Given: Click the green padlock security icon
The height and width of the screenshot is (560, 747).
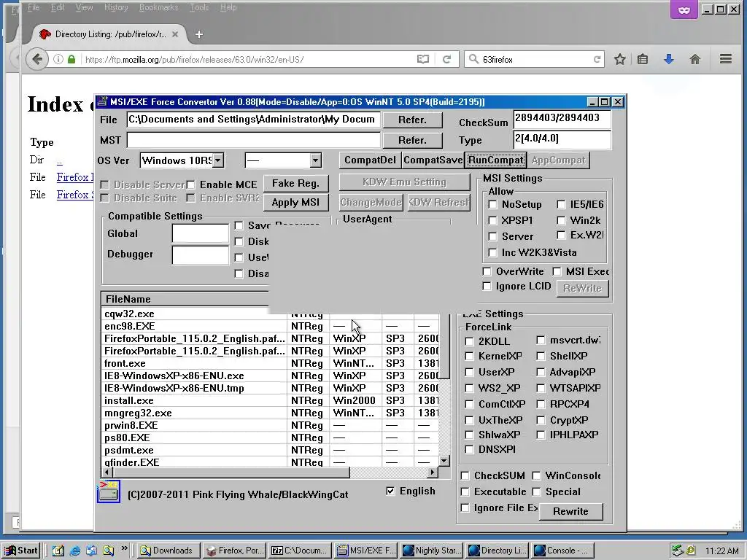Looking at the screenshot, I should [71, 60].
